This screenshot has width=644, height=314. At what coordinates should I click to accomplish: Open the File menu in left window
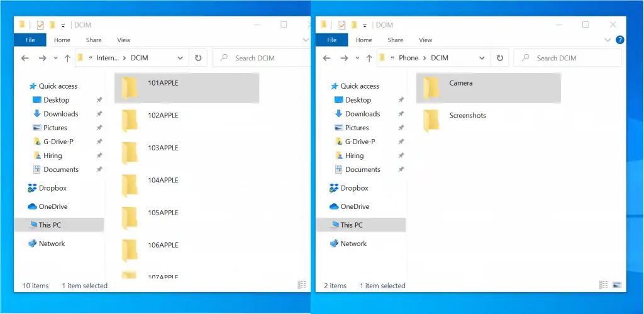tap(30, 40)
